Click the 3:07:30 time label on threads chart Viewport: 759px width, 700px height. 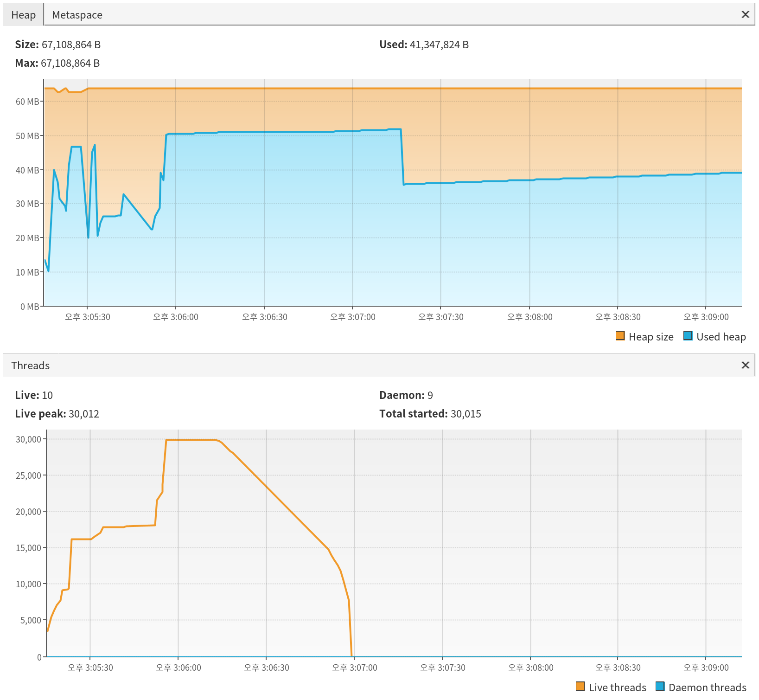coord(443,668)
